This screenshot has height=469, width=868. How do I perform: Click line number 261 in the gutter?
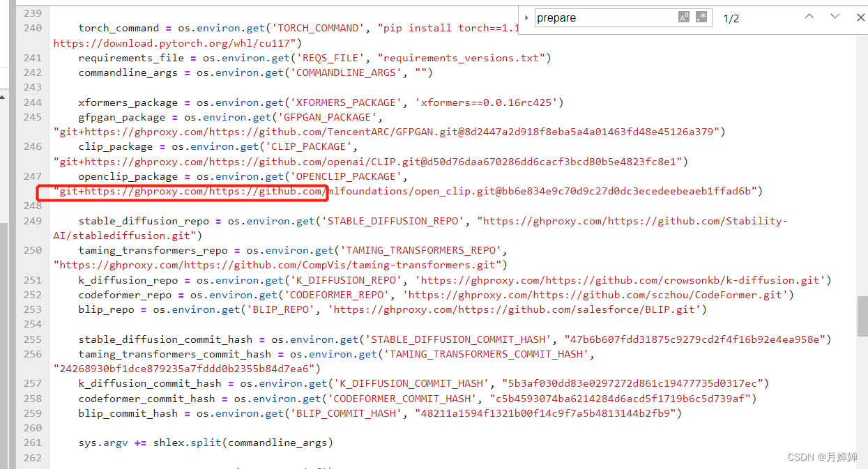[32, 443]
